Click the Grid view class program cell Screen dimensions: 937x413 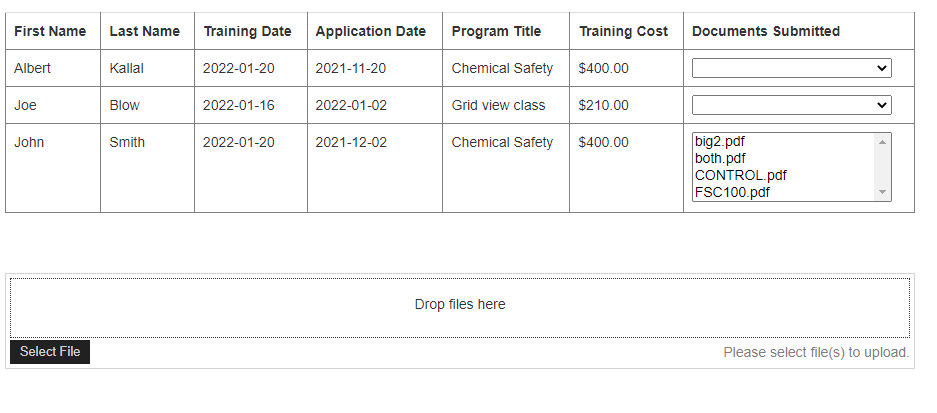[x=506, y=105]
